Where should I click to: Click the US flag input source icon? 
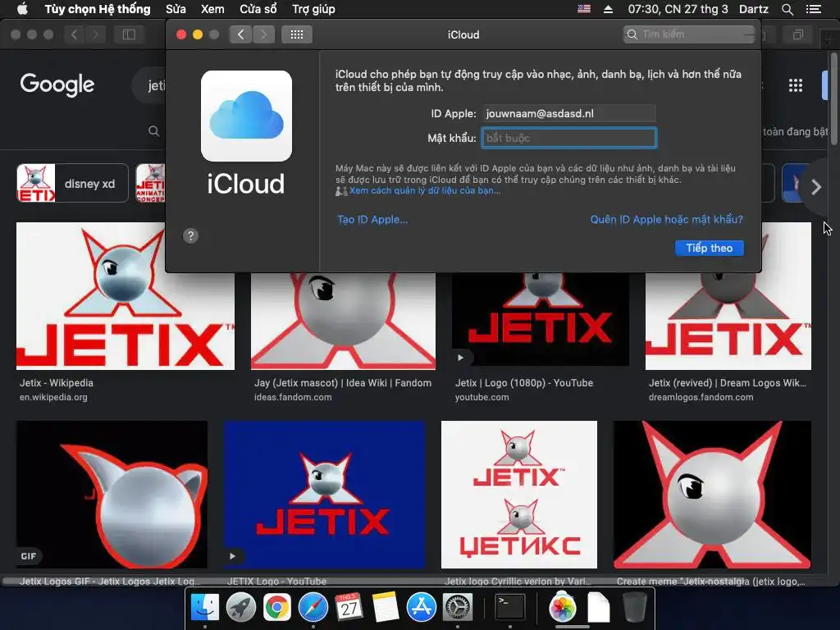tap(584, 9)
